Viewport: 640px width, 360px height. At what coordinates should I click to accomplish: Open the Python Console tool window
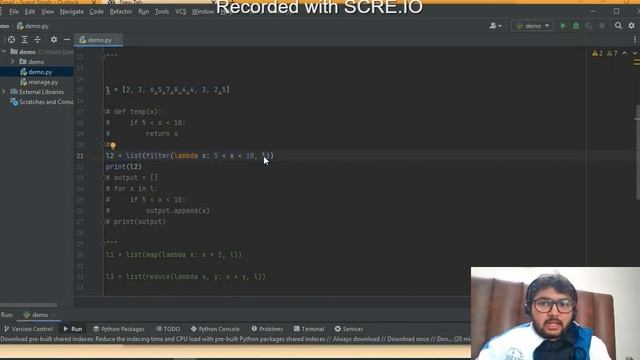pyautogui.click(x=215, y=329)
